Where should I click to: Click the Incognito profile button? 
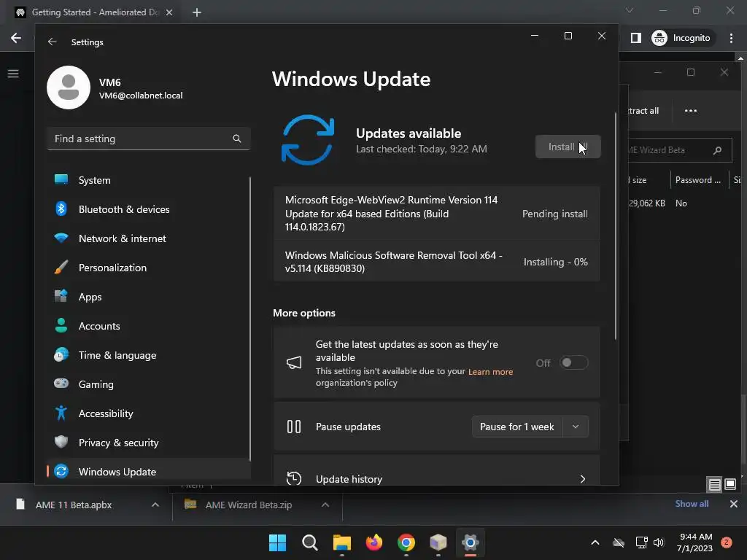point(681,38)
